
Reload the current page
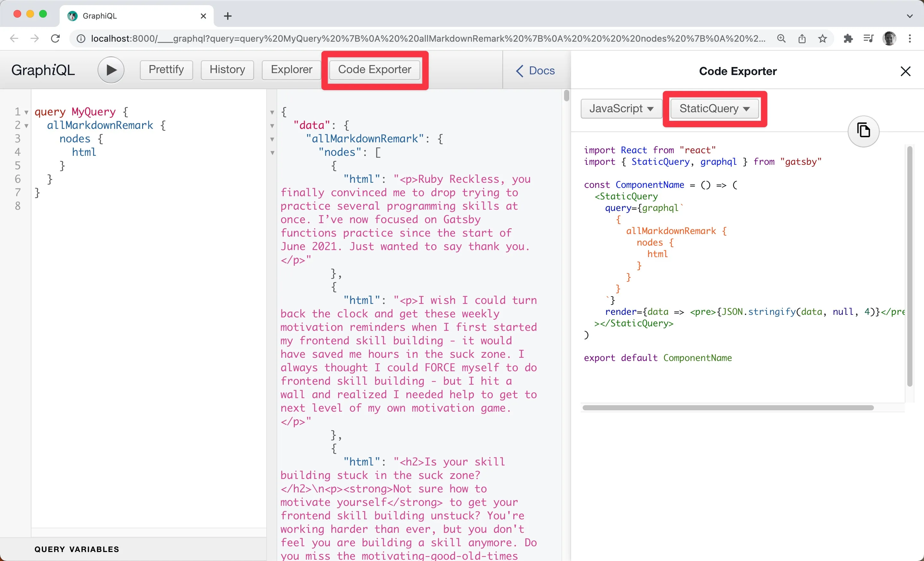coord(55,38)
